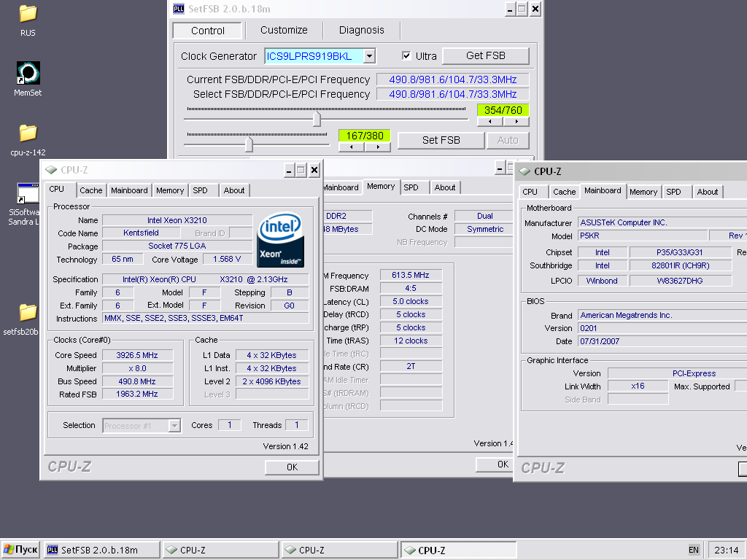This screenshot has width=747, height=560.
Task: Click the processor name Intel Xeon X3210
Action: 177,220
